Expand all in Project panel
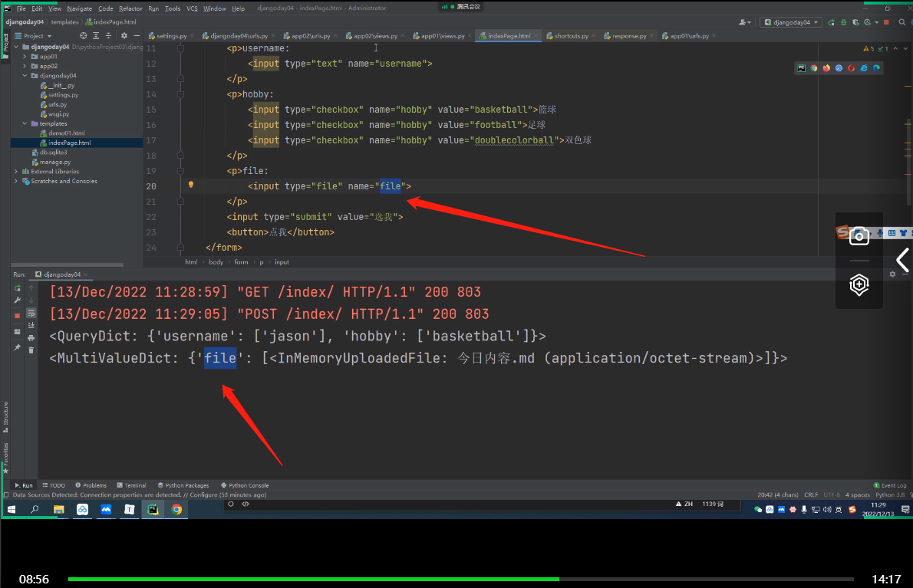The image size is (913, 588). coord(96,35)
